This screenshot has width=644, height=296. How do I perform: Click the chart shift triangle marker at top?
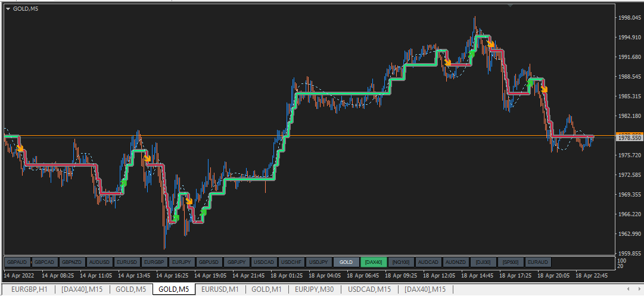pyautogui.click(x=510, y=5)
